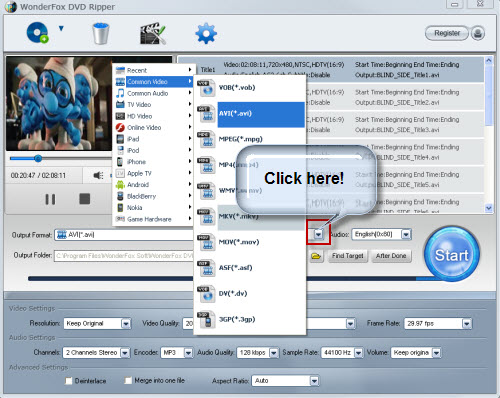The image size is (500, 398).
Task: Select DV(*.dv) format
Action: point(250,294)
